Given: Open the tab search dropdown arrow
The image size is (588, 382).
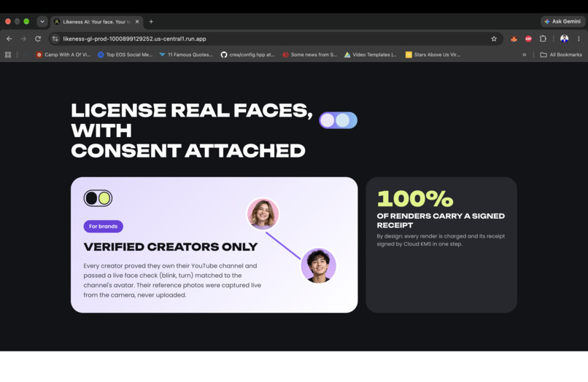Looking at the screenshot, I should point(42,22).
